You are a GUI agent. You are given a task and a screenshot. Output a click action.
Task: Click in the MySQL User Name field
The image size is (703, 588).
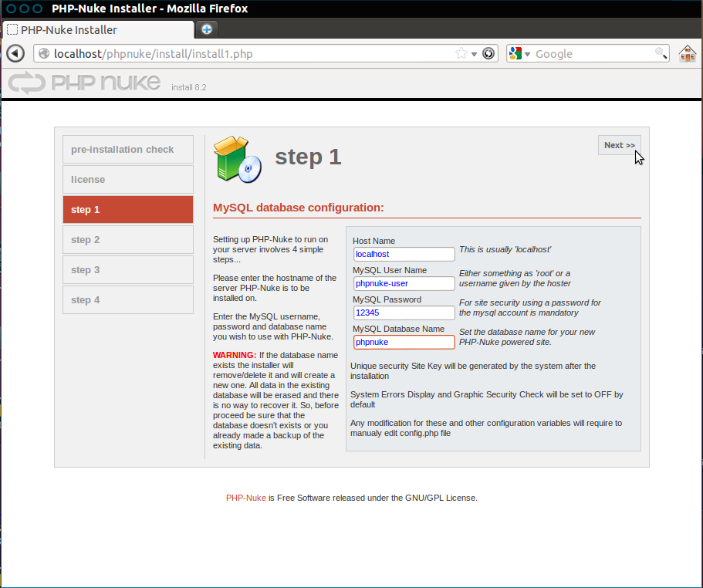404,283
